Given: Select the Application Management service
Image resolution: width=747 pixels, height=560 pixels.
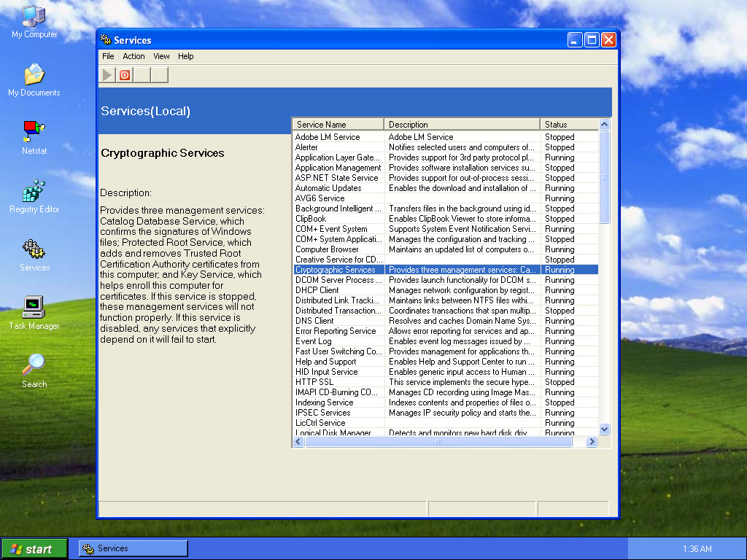Looking at the screenshot, I should pos(446,168).
